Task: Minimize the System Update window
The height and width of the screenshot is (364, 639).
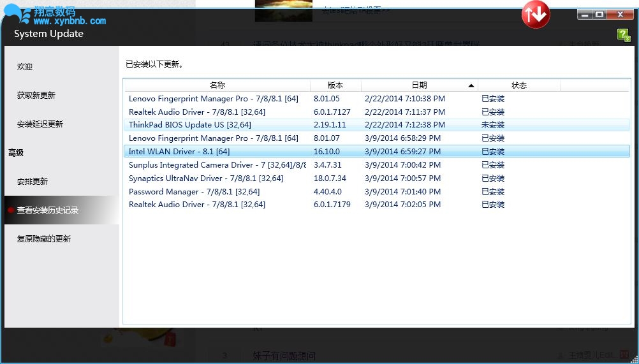Action: coord(585,15)
